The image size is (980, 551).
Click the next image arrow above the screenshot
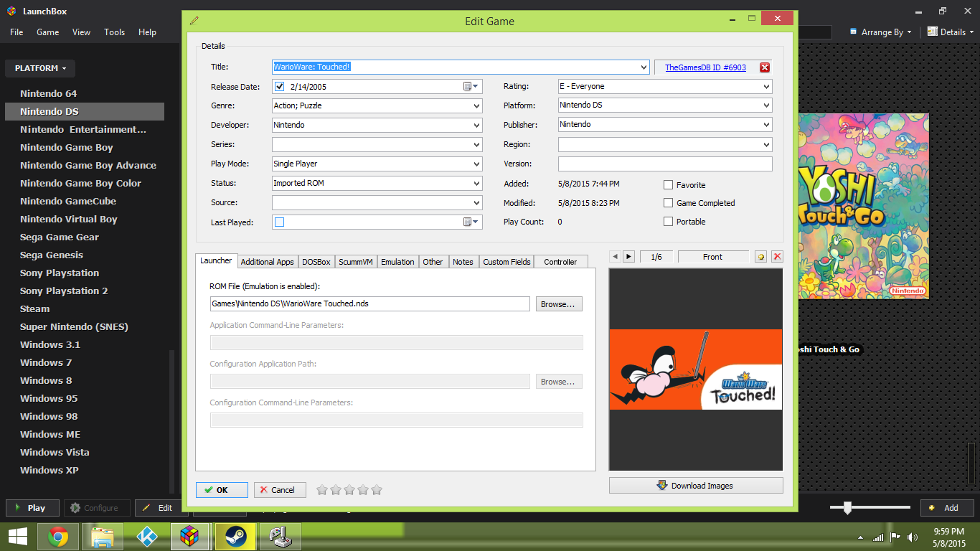(628, 256)
